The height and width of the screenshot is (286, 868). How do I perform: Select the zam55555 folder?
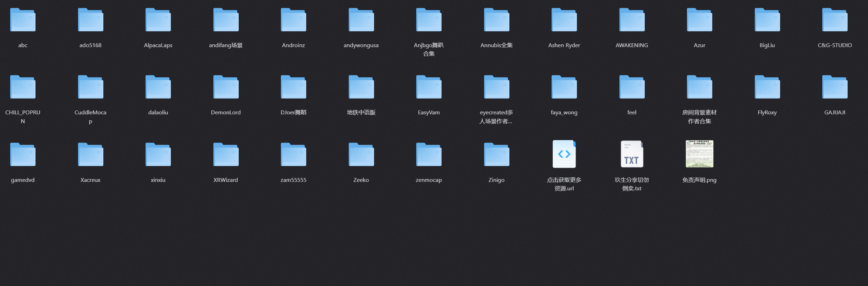pos(294,154)
